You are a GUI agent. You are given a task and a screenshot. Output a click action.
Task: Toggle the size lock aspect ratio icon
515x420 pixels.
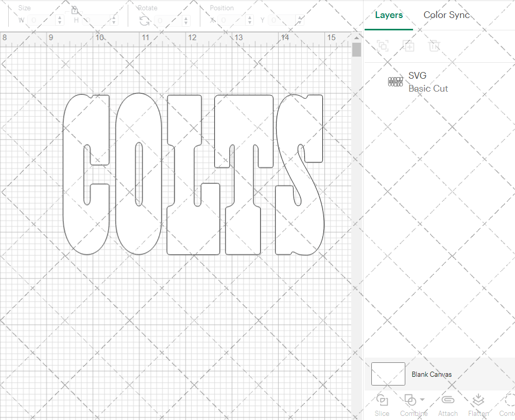75,10
